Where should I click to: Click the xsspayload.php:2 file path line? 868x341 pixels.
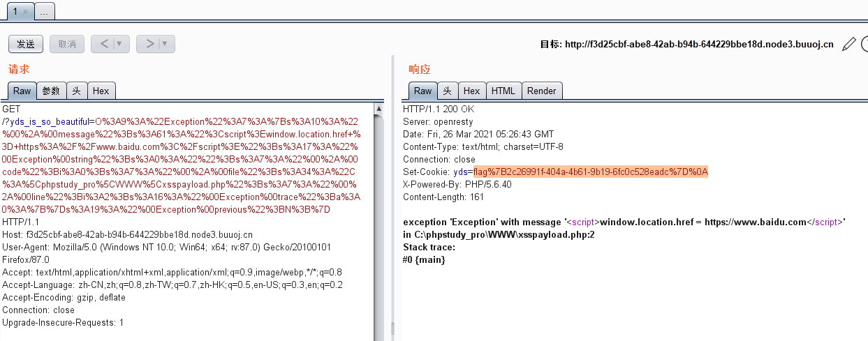point(499,234)
